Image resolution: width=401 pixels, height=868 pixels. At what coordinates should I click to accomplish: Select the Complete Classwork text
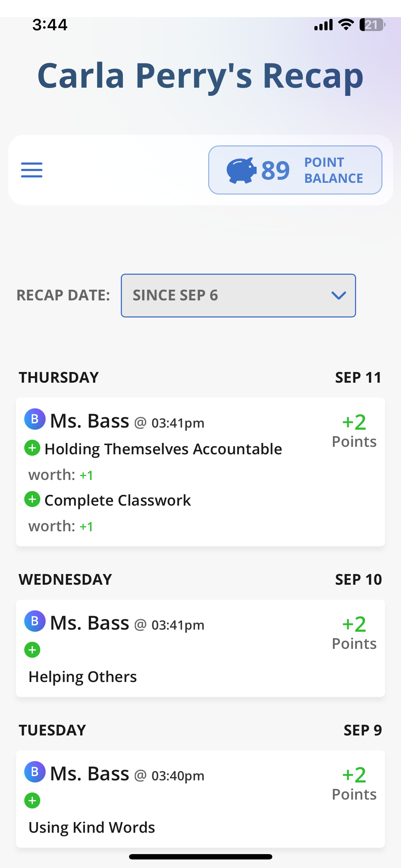click(x=118, y=500)
